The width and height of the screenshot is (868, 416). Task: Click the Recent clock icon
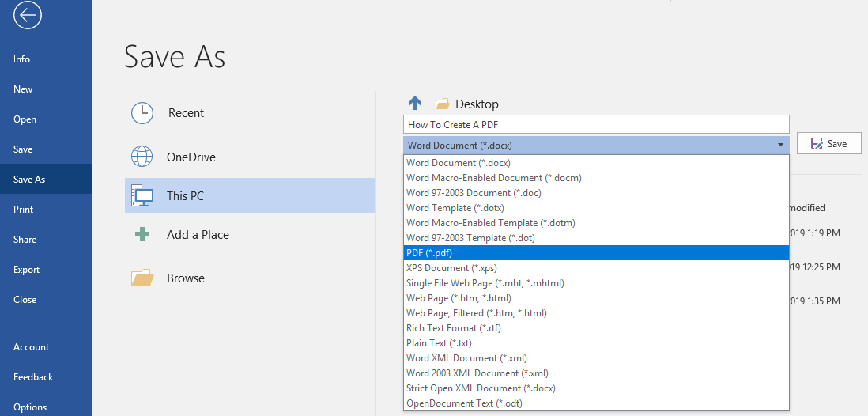(142, 113)
